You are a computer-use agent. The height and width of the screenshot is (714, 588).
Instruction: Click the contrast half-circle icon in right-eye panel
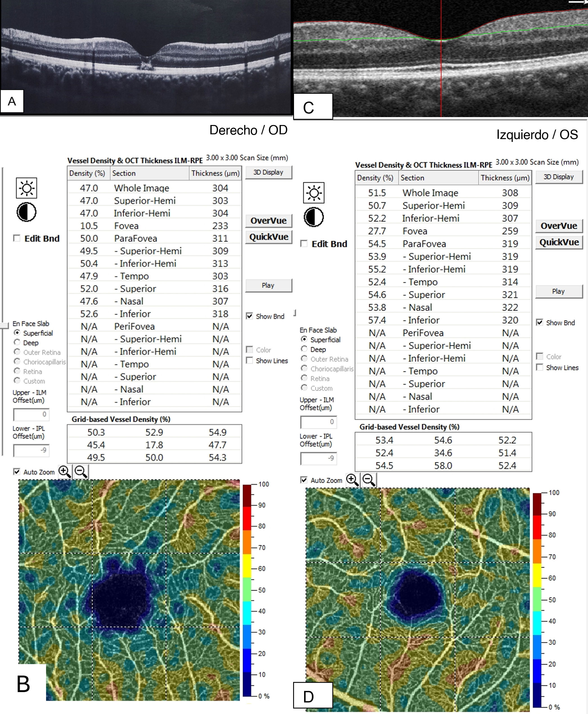click(26, 212)
